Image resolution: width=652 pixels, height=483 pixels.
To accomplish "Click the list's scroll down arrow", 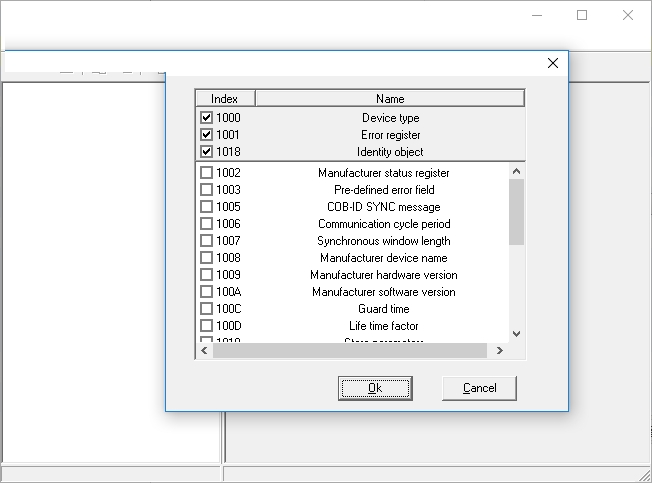I will [516, 334].
